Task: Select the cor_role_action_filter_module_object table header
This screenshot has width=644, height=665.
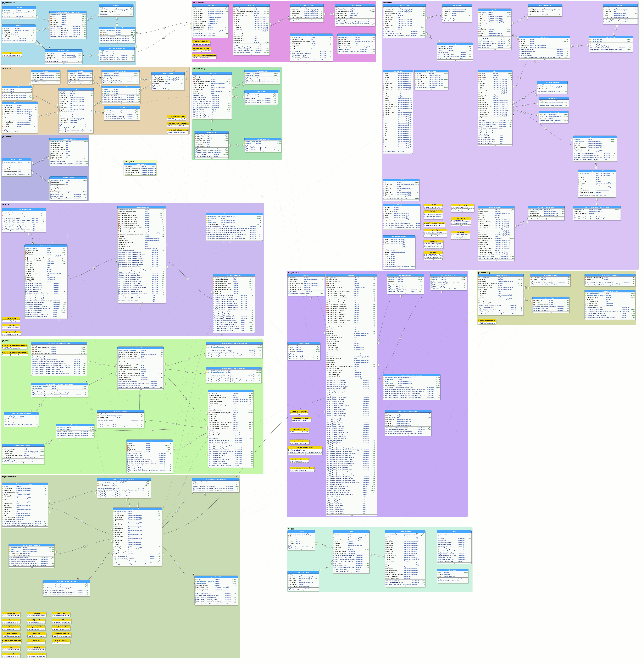Action: [68, 12]
